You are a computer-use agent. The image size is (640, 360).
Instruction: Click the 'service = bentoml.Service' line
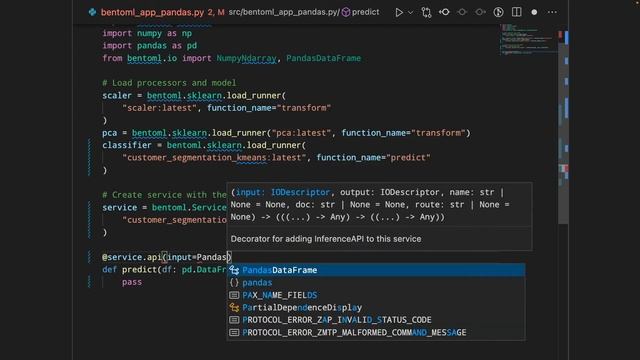164,207
